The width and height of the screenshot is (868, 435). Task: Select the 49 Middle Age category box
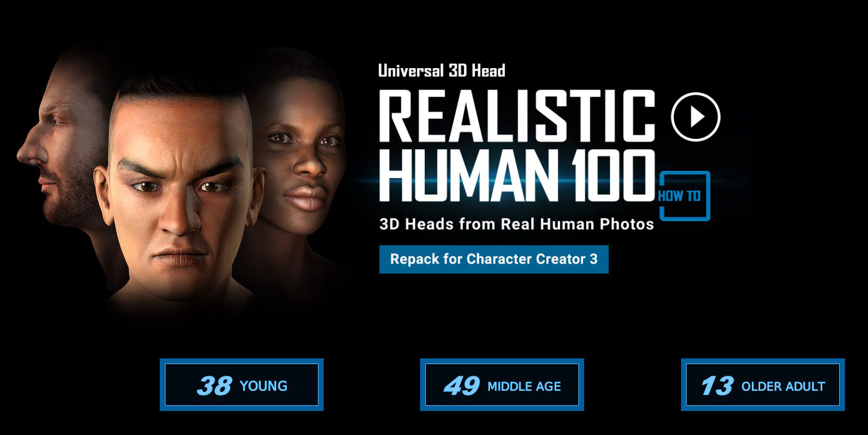click(502, 385)
